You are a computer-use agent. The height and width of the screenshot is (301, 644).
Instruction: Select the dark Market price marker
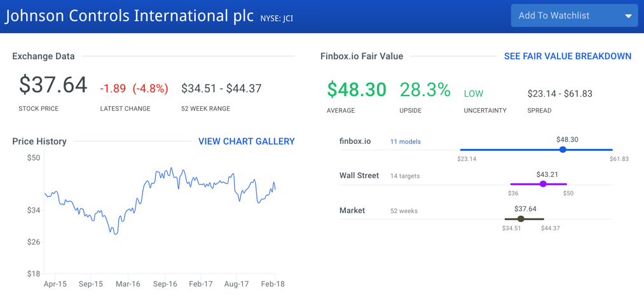pos(521,219)
